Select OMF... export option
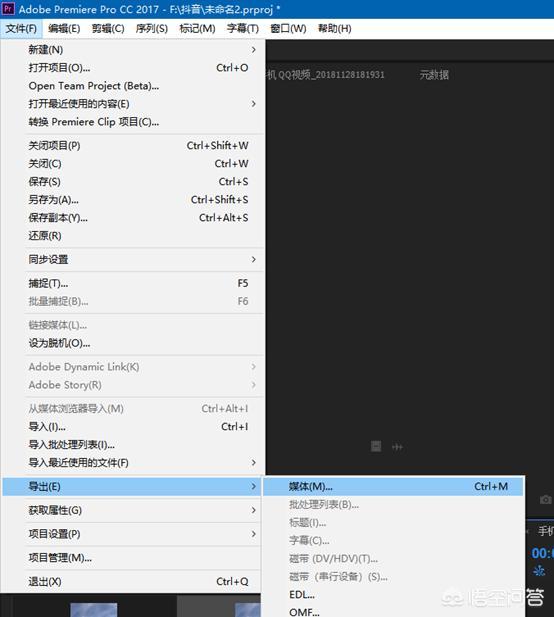Image resolution: width=554 pixels, height=617 pixels. [x=393, y=611]
